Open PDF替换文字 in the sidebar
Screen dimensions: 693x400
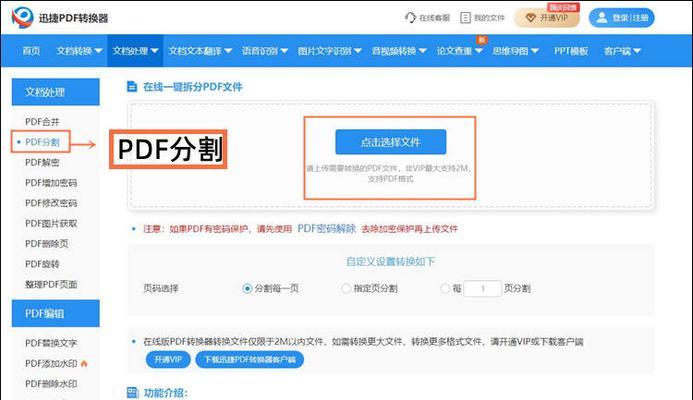pyautogui.click(x=51, y=343)
